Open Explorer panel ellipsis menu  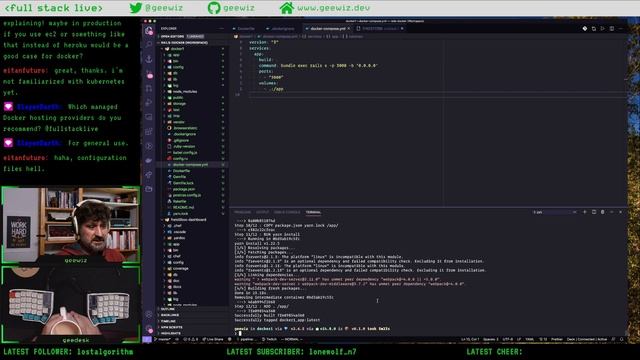(x=222, y=29)
